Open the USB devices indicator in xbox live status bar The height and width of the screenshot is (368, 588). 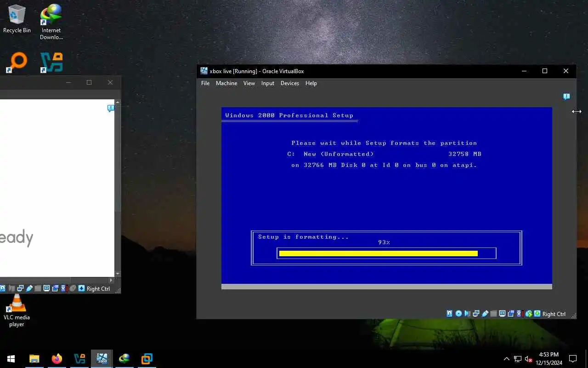pyautogui.click(x=485, y=314)
